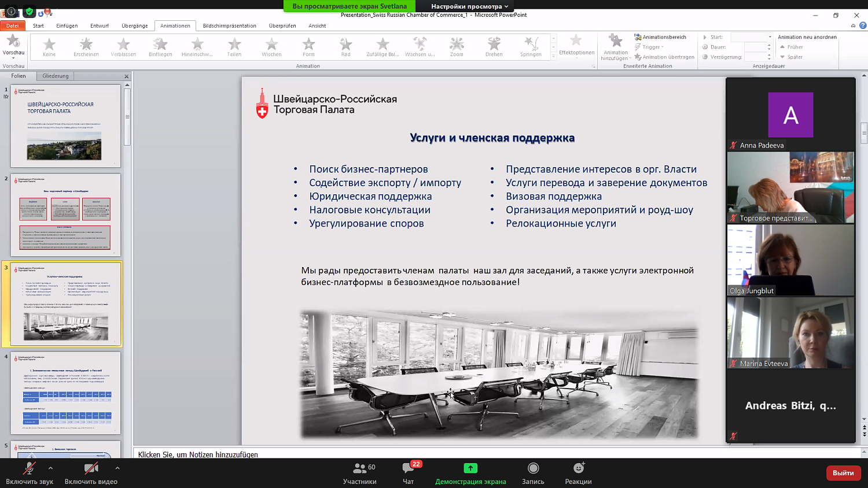Select the Wischen animation effect
This screenshot has height=488, width=868.
[271, 47]
